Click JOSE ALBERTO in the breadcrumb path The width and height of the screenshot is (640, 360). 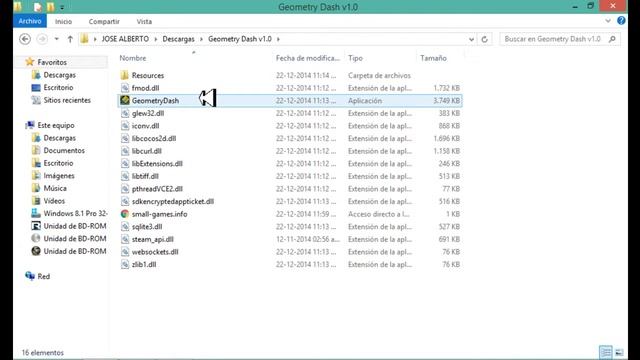125,39
